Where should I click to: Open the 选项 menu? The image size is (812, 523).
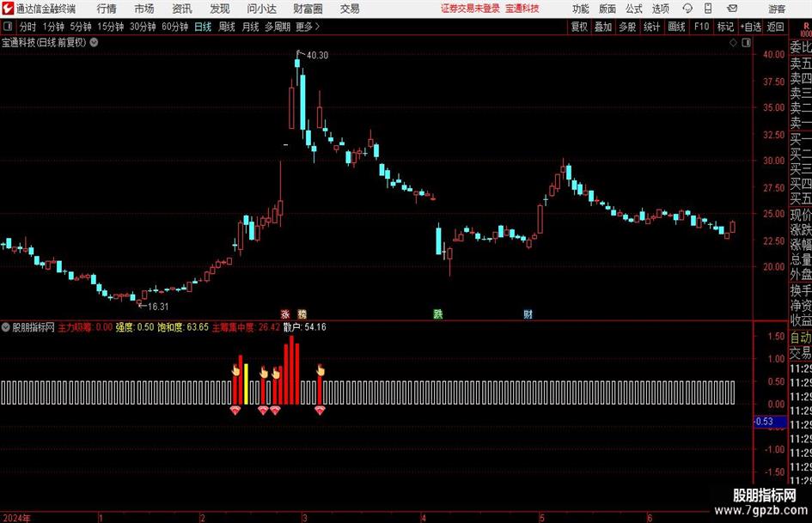click(x=660, y=9)
